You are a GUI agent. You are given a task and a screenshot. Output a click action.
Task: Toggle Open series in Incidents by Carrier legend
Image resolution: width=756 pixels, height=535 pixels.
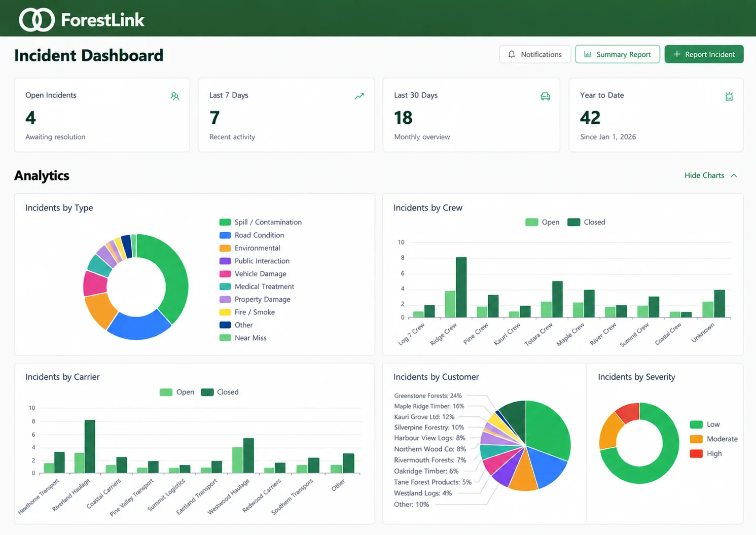pyautogui.click(x=177, y=392)
